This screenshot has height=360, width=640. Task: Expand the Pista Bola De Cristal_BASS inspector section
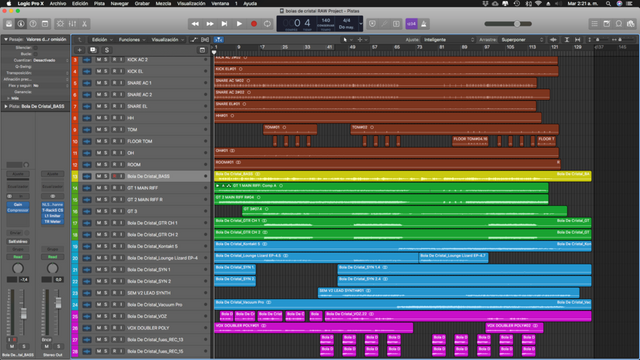coord(6,106)
